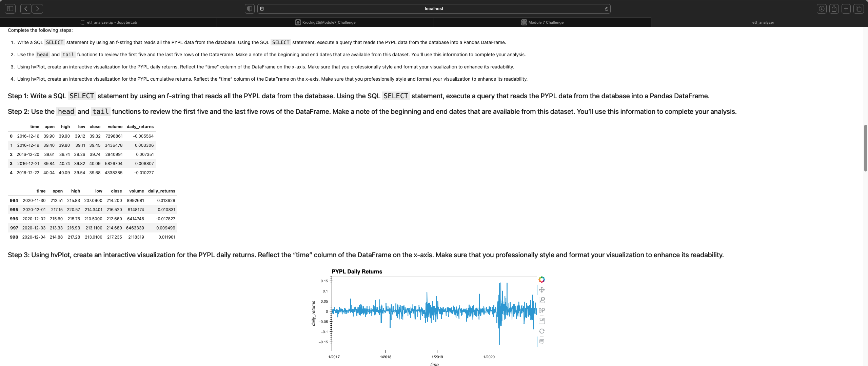
Task: Toggle the Hover tooltip tool
Action: click(x=542, y=342)
